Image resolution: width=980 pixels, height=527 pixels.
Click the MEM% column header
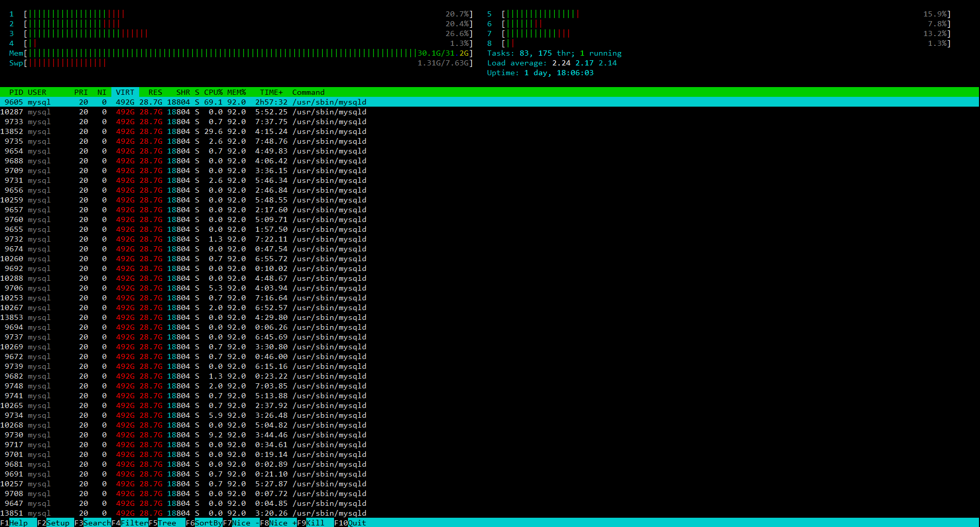pos(237,92)
